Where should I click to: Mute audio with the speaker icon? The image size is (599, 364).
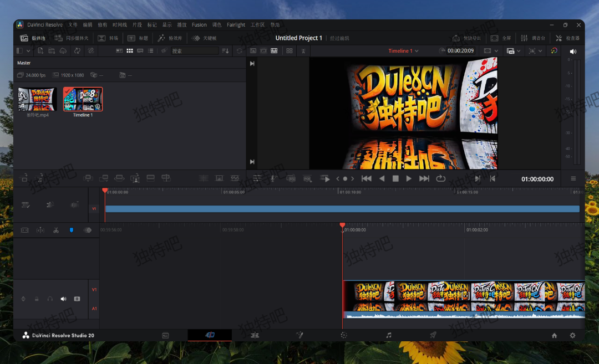pyautogui.click(x=573, y=51)
